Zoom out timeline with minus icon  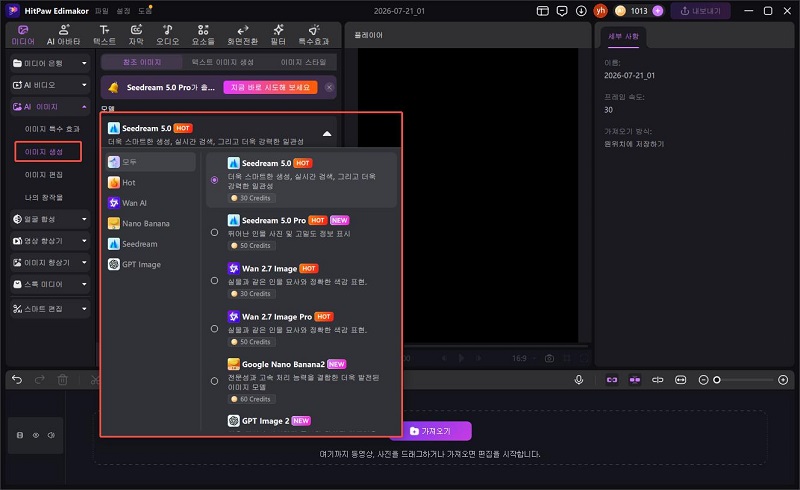pos(703,380)
